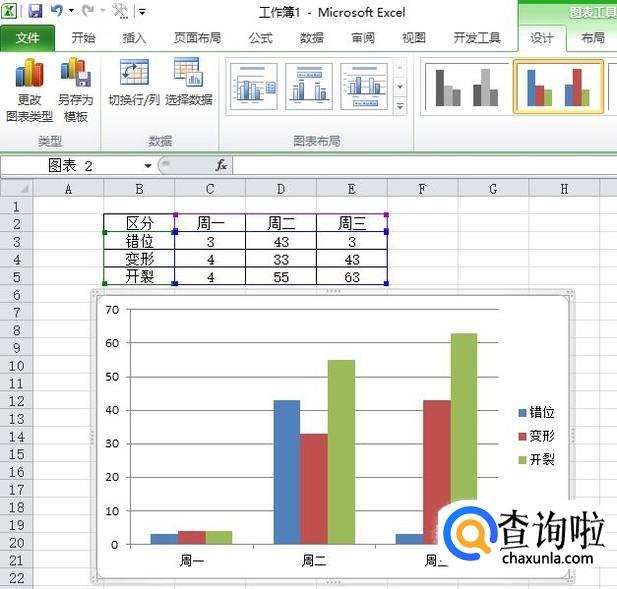
Task: Click the 开裂 legend entry in chart
Action: pos(537,459)
